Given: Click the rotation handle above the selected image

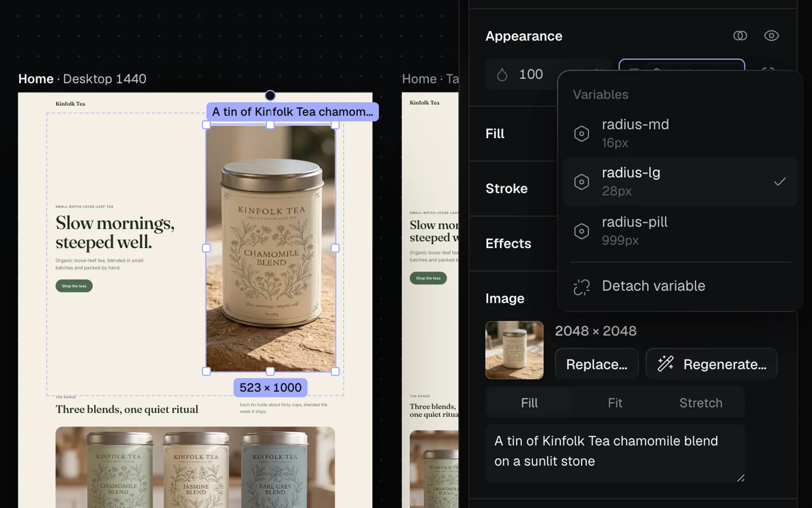Looking at the screenshot, I should click(270, 96).
